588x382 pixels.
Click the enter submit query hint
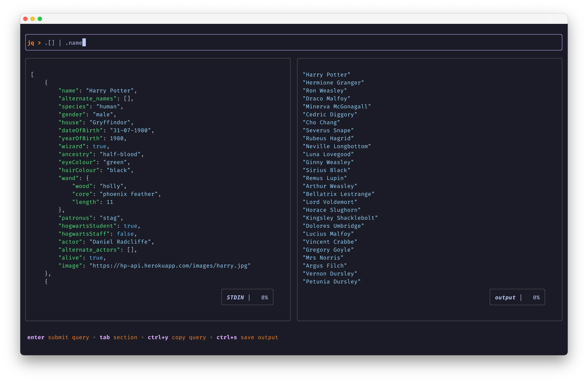58,337
